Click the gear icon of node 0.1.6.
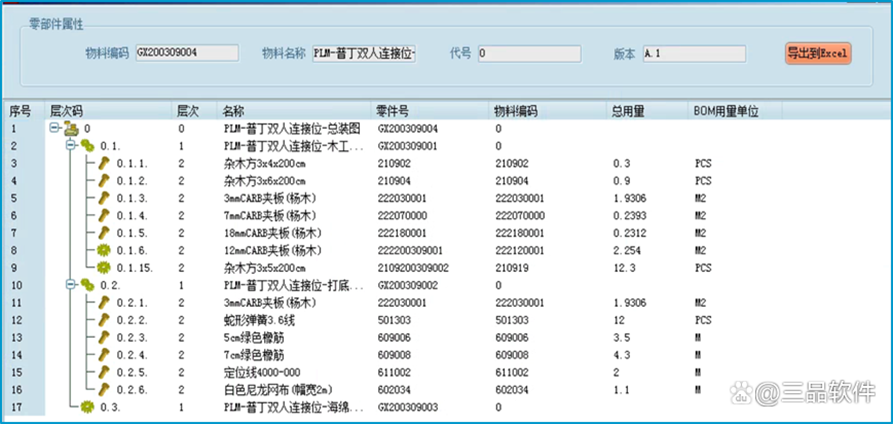This screenshot has height=424, width=893. pyautogui.click(x=102, y=250)
